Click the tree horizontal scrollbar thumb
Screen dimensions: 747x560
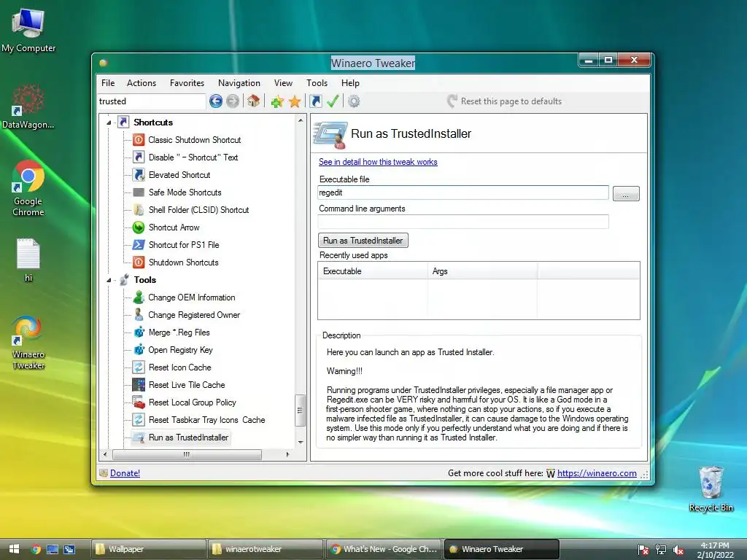pos(187,454)
